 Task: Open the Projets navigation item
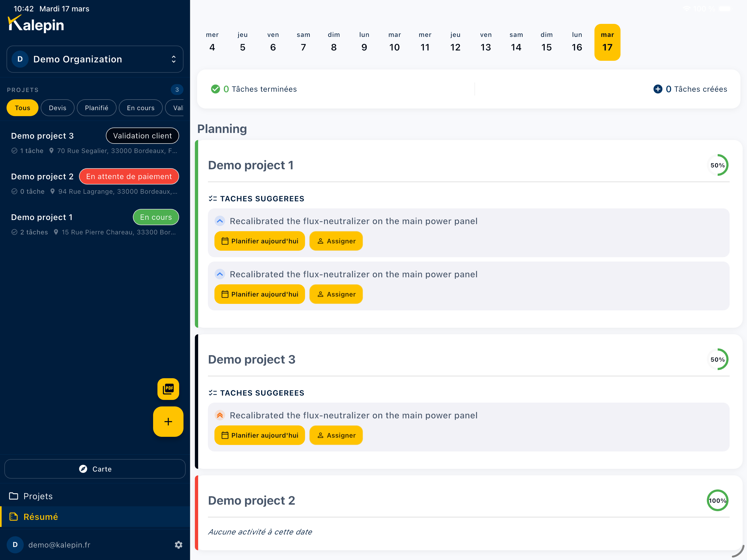point(38,496)
